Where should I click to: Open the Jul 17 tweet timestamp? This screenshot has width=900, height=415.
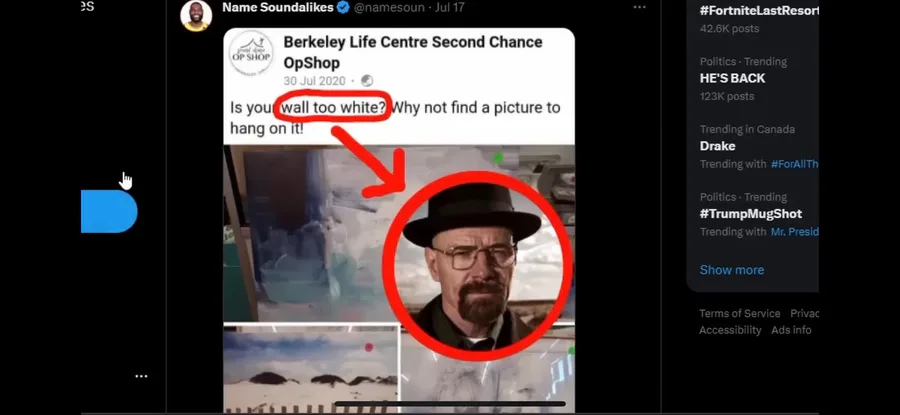pyautogui.click(x=451, y=7)
